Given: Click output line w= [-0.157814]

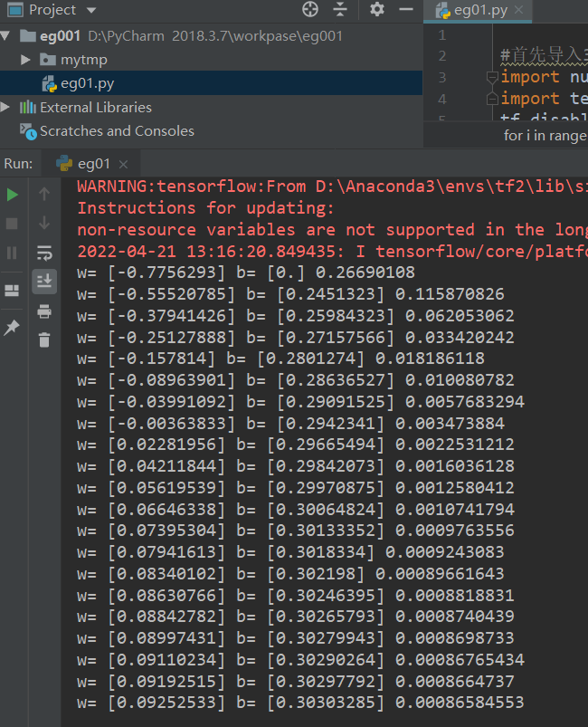Looking at the screenshot, I should pyautogui.click(x=280, y=359).
